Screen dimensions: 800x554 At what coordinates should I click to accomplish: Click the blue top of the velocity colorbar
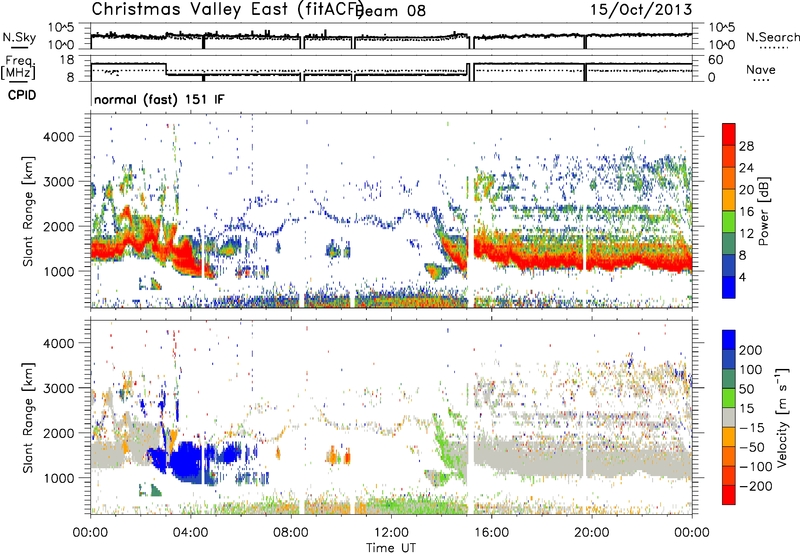click(x=729, y=340)
